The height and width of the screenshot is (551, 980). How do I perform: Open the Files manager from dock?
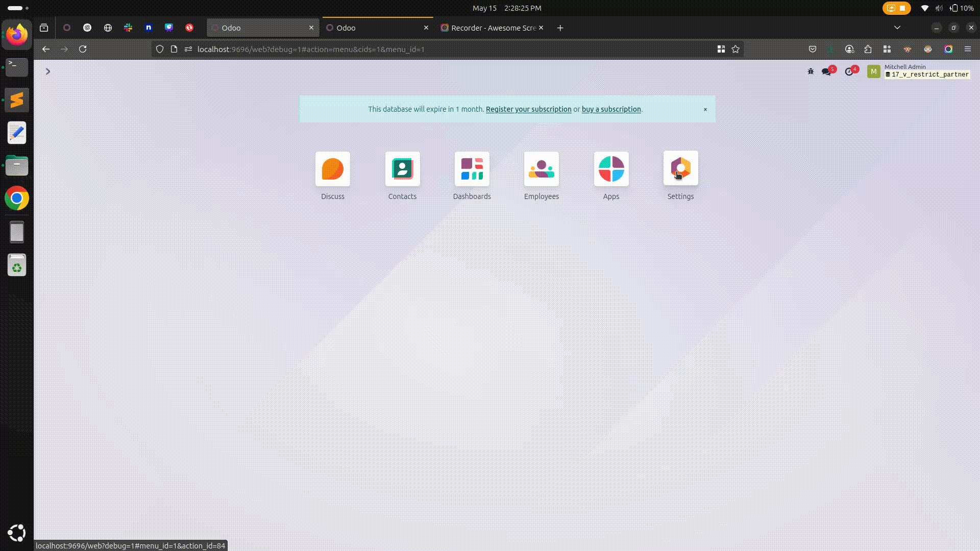point(17,165)
